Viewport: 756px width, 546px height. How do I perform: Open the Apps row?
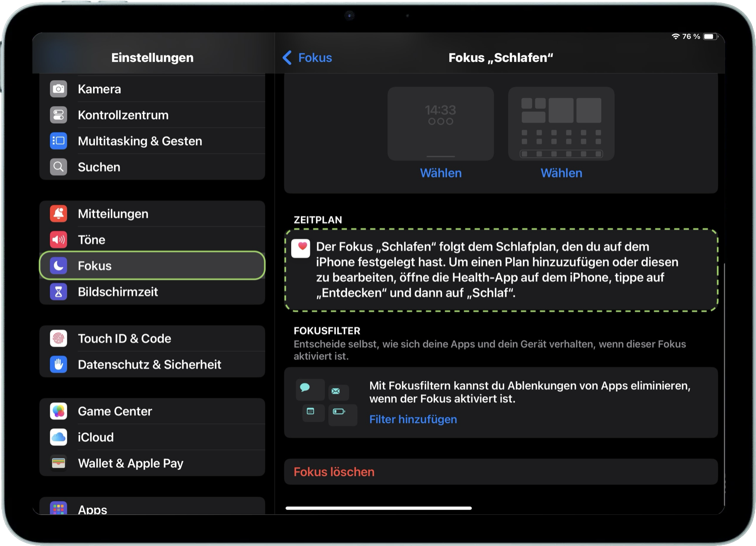tap(153, 506)
